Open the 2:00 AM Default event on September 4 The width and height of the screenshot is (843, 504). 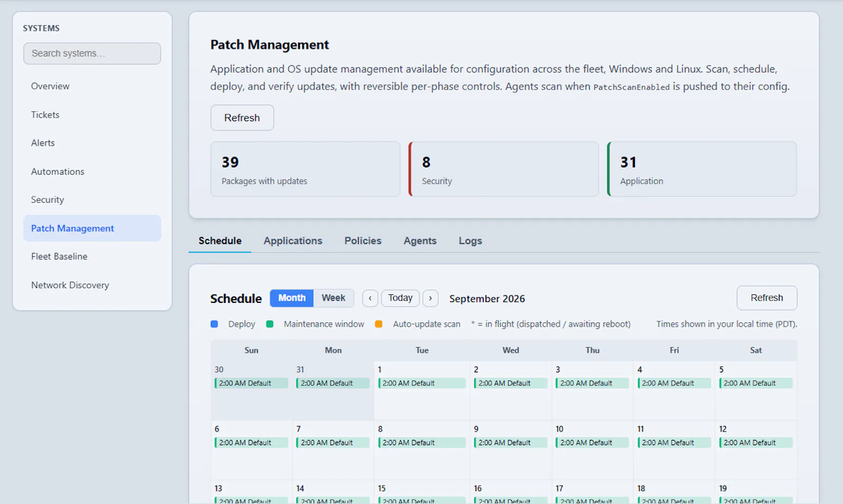pyautogui.click(x=674, y=383)
